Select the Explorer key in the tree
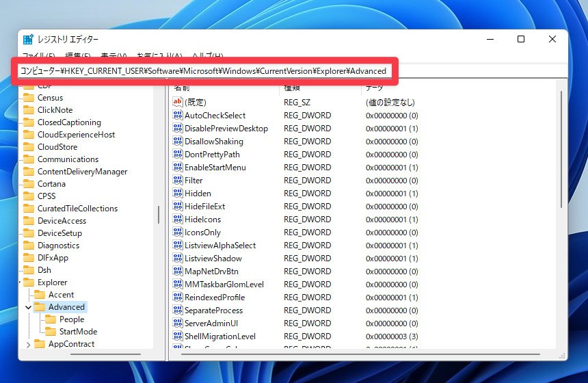Viewport: 588px width, 383px height. [52, 282]
